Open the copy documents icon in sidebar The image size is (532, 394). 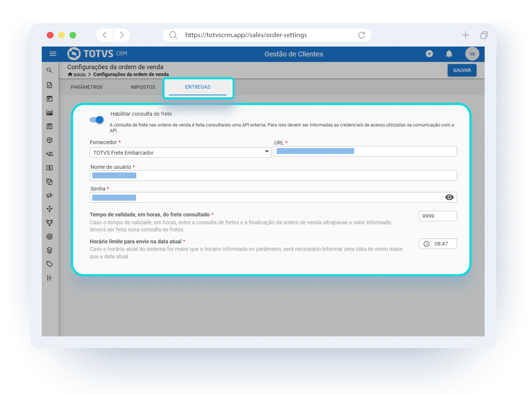(x=49, y=181)
